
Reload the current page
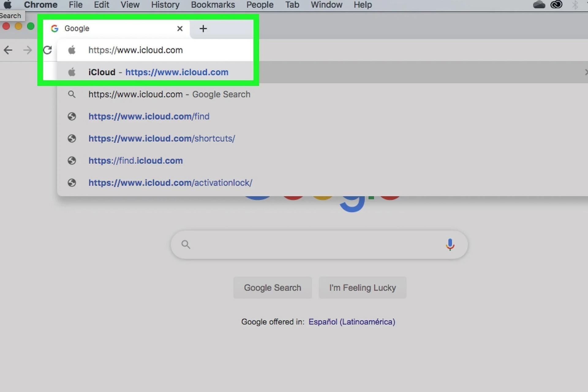pos(47,50)
